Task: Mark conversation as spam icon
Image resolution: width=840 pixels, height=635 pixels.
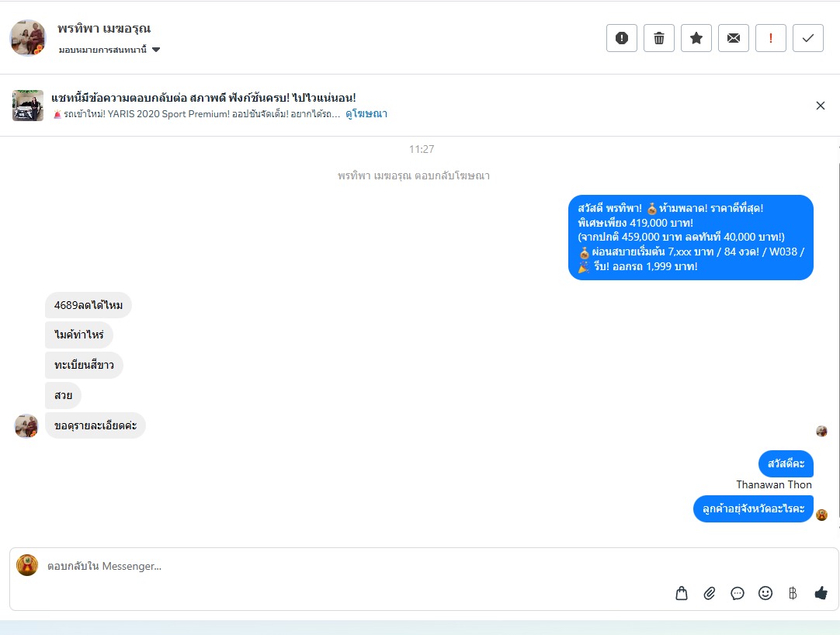Action: [621, 38]
